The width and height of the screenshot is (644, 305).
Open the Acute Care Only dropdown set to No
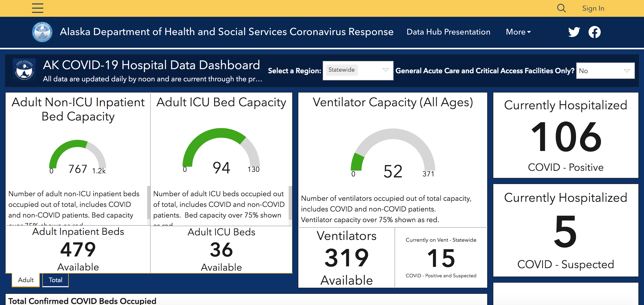605,71
